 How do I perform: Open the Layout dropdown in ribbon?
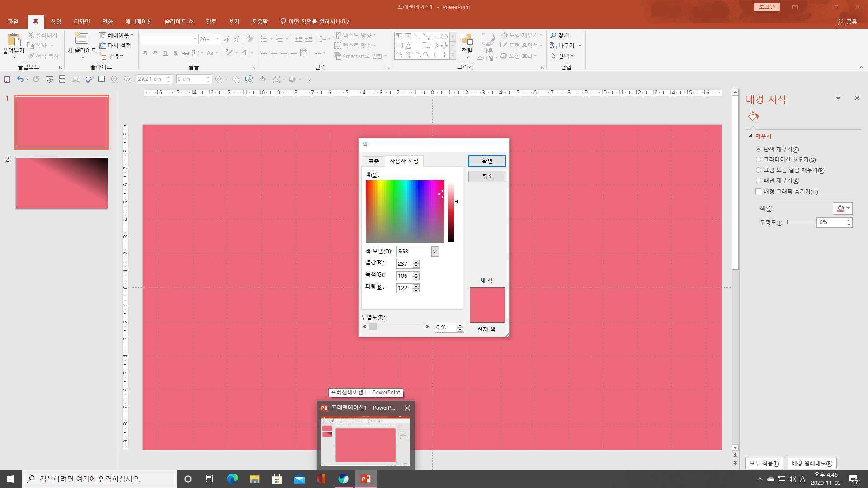pyautogui.click(x=117, y=35)
